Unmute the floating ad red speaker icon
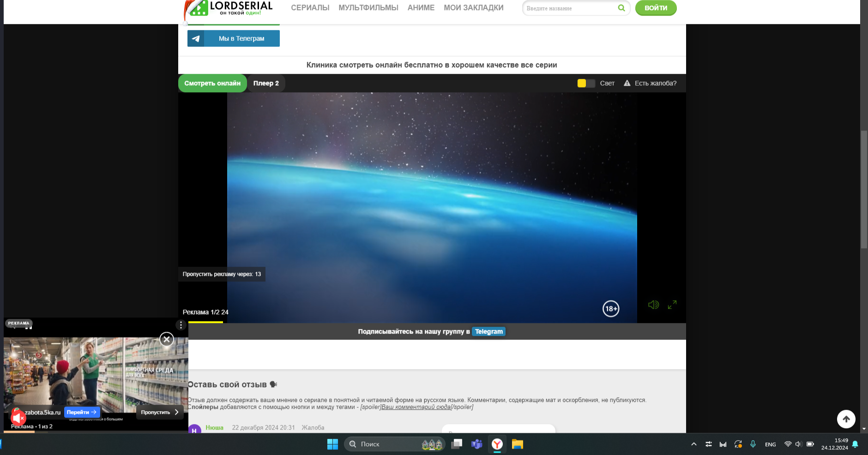Image resolution: width=868 pixels, height=455 pixels. click(18, 418)
